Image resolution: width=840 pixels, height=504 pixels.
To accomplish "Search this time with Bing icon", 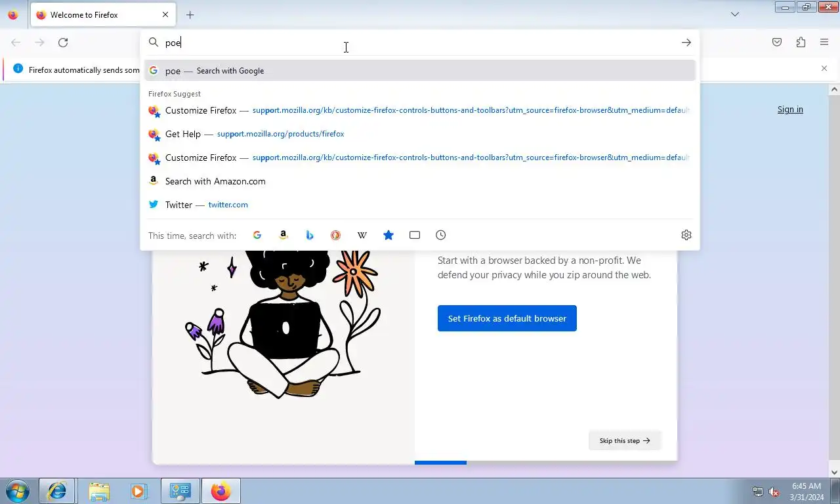I will 310,235.
